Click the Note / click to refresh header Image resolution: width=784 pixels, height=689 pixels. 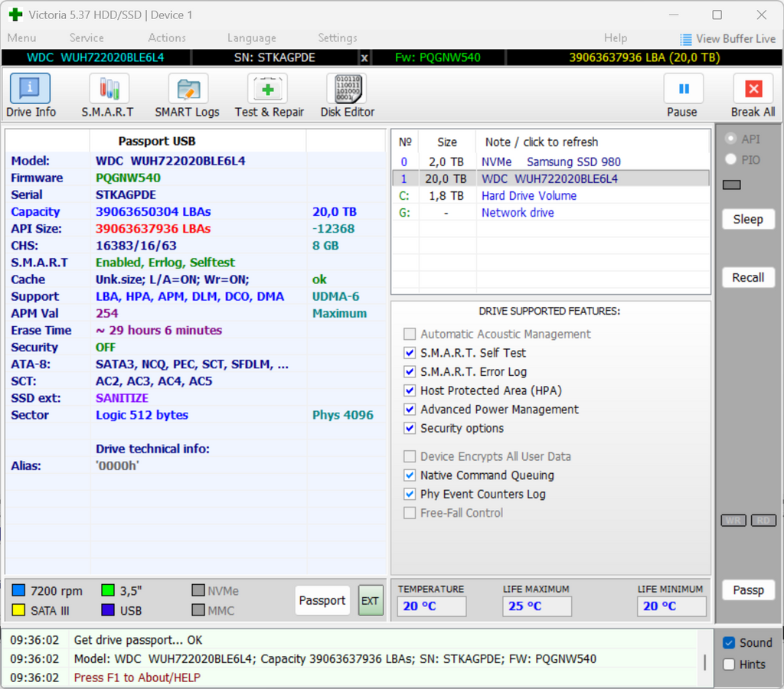tap(541, 142)
